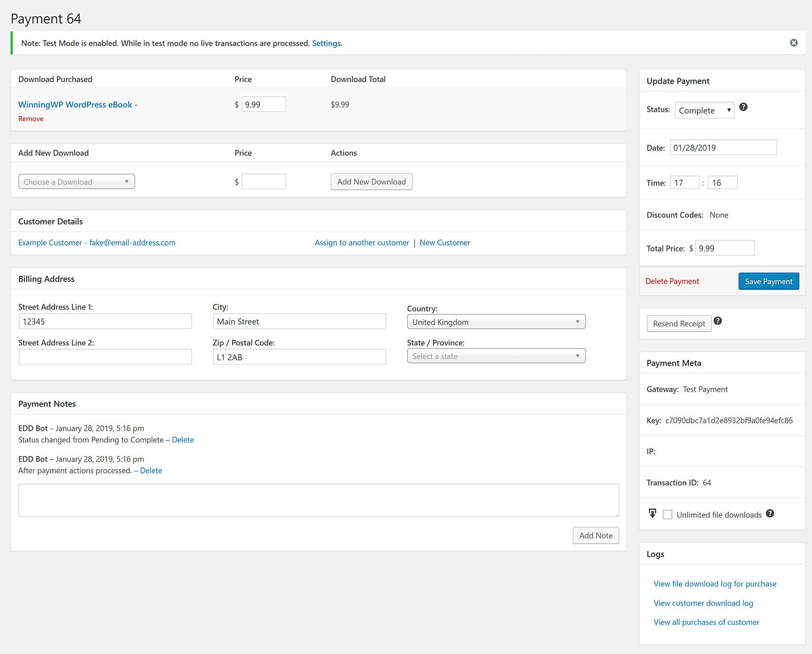Click the Add Note button
The height and width of the screenshot is (654, 812).
coord(596,535)
